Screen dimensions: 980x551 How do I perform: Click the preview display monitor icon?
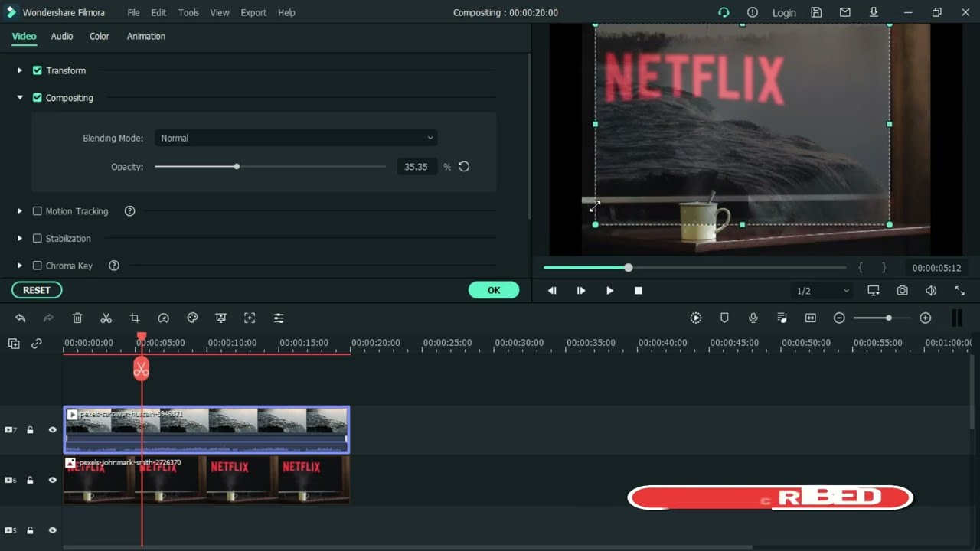(874, 291)
